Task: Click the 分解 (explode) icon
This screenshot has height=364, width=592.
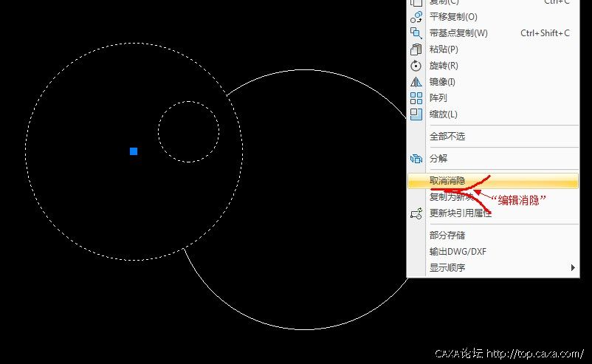Action: coord(416,159)
